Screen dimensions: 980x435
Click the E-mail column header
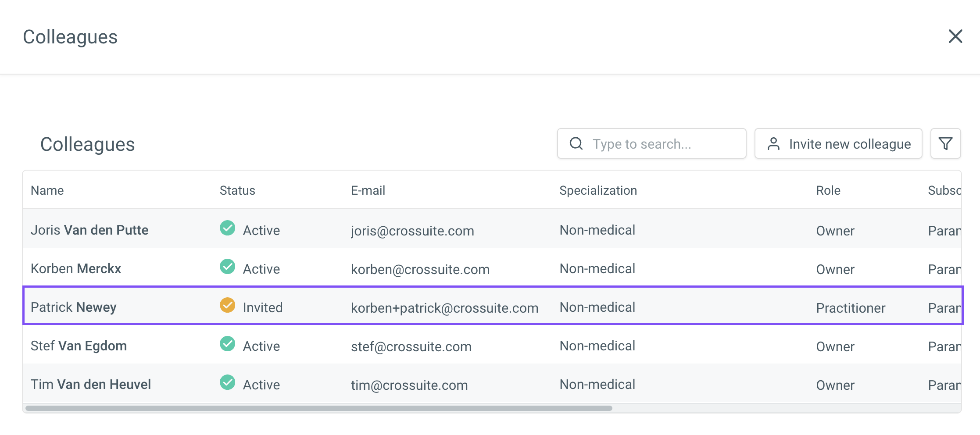[x=368, y=190]
